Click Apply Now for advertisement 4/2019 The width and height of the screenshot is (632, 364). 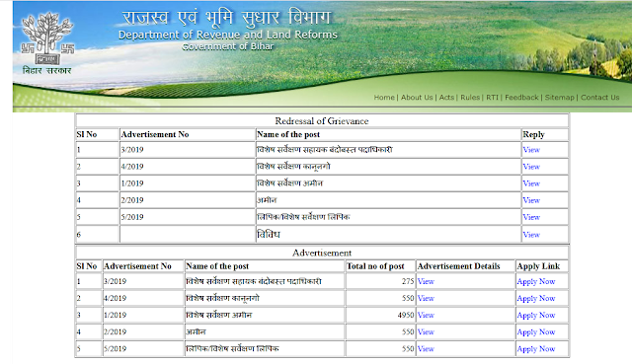(536, 299)
